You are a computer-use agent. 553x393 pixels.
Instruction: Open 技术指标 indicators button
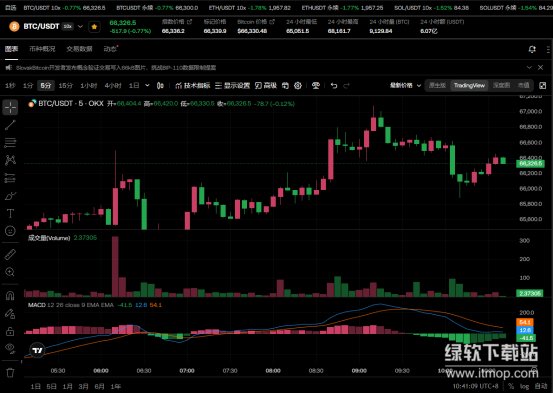coord(193,85)
